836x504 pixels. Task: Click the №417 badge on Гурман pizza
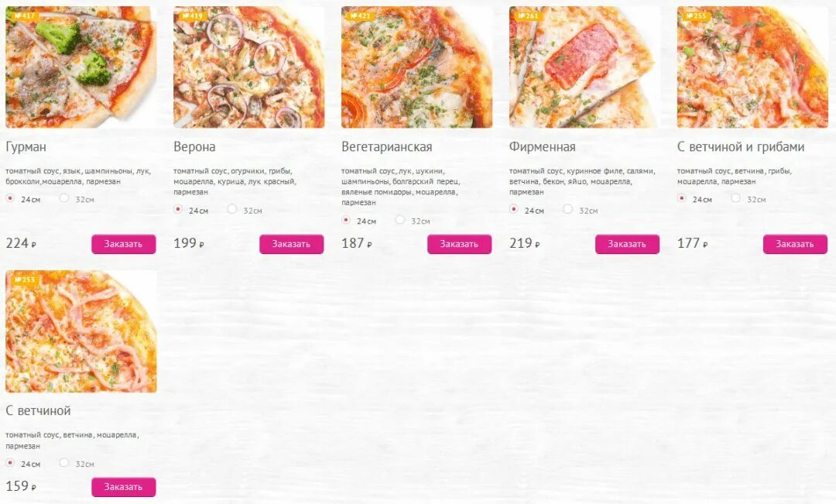(x=25, y=15)
